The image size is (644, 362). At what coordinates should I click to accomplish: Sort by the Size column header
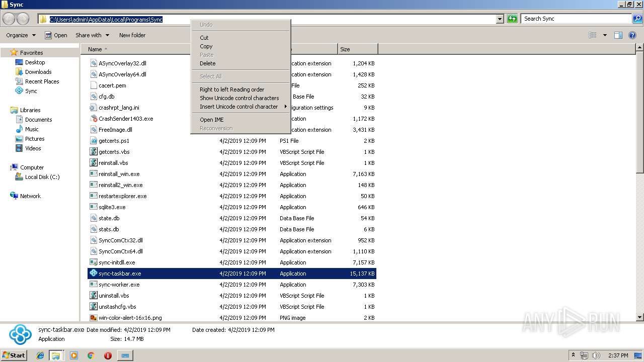(358, 49)
